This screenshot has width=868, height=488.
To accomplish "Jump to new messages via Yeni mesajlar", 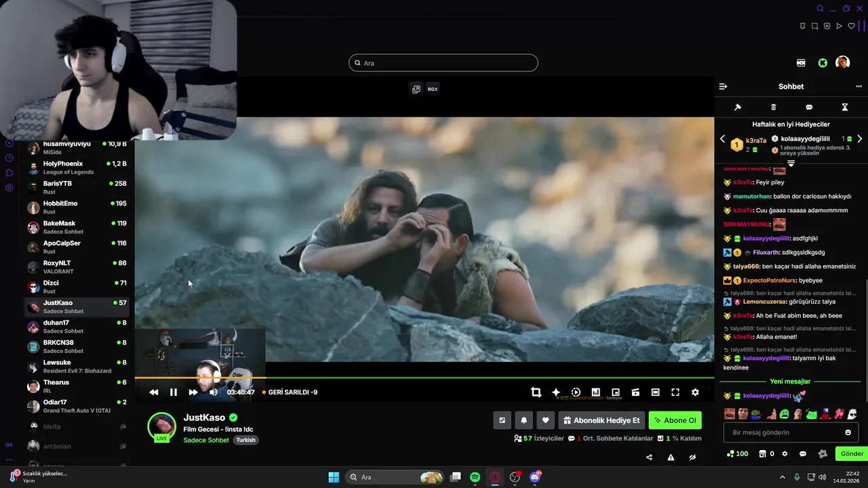I will coord(790,382).
